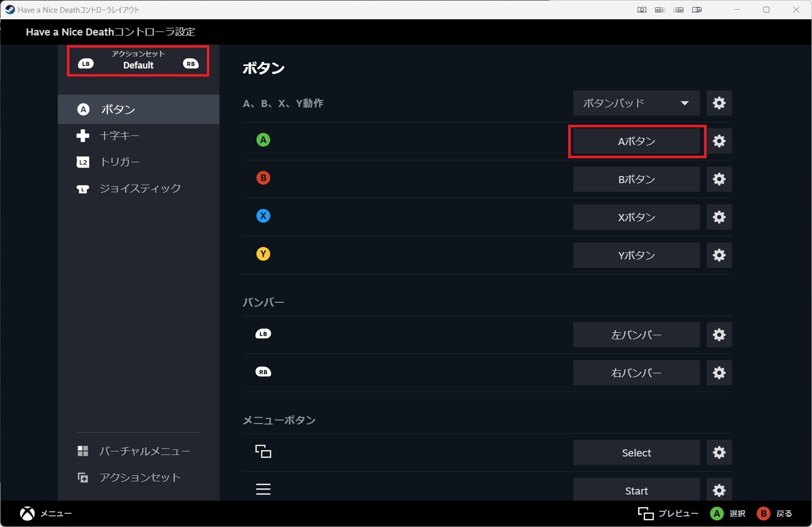Click the Aボタン binding button
This screenshot has height=527, width=812.
[x=636, y=141]
